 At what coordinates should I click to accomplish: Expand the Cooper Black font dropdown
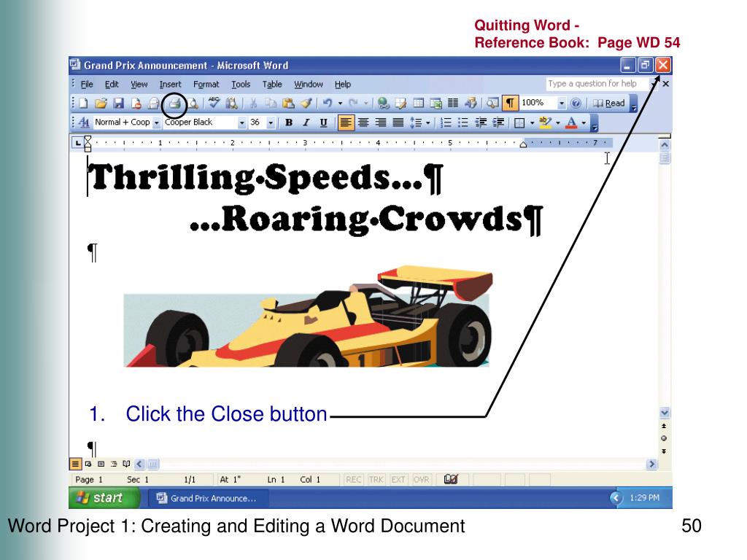[242, 122]
